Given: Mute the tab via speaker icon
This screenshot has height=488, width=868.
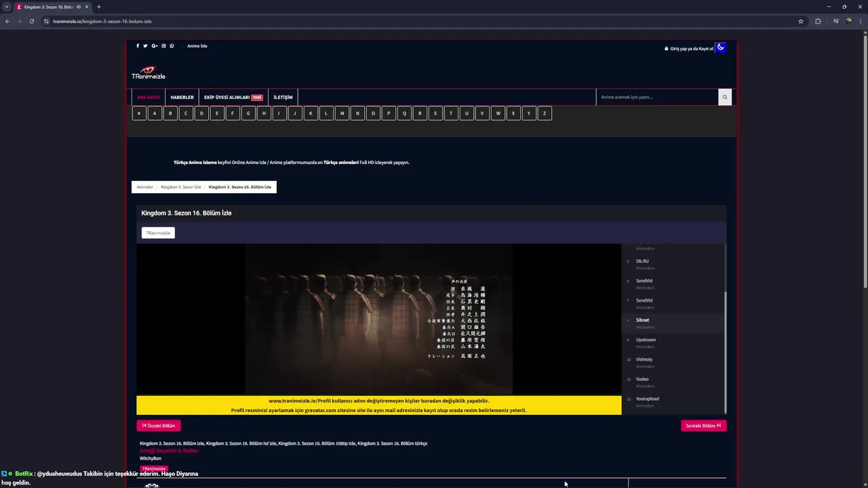Looking at the screenshot, I should (79, 7).
